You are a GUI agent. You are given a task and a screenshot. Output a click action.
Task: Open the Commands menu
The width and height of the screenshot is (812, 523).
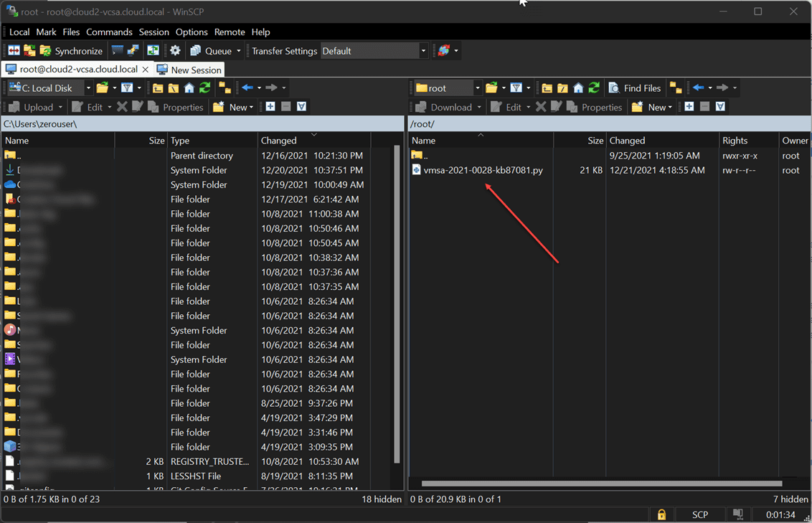109,32
